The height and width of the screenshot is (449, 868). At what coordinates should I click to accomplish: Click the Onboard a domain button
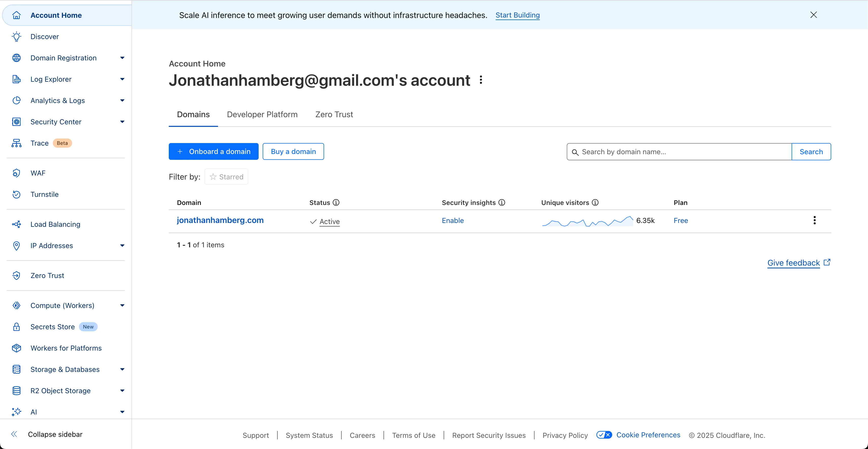[214, 152]
